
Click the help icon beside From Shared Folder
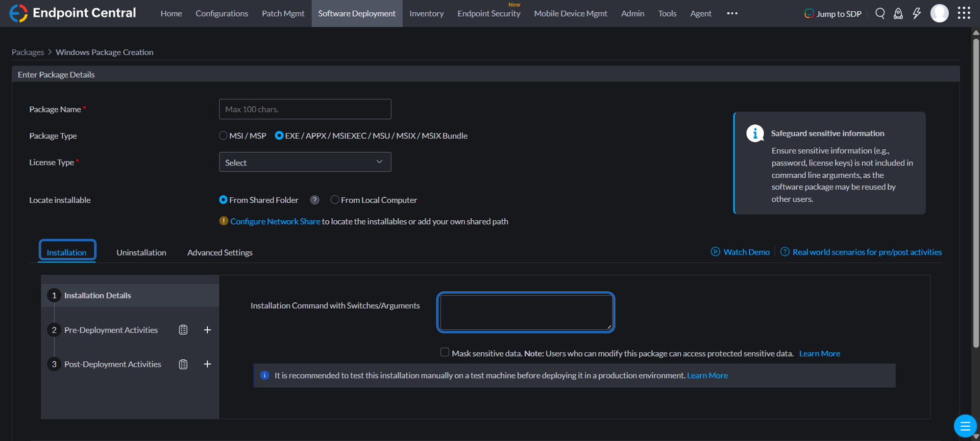[x=315, y=200]
